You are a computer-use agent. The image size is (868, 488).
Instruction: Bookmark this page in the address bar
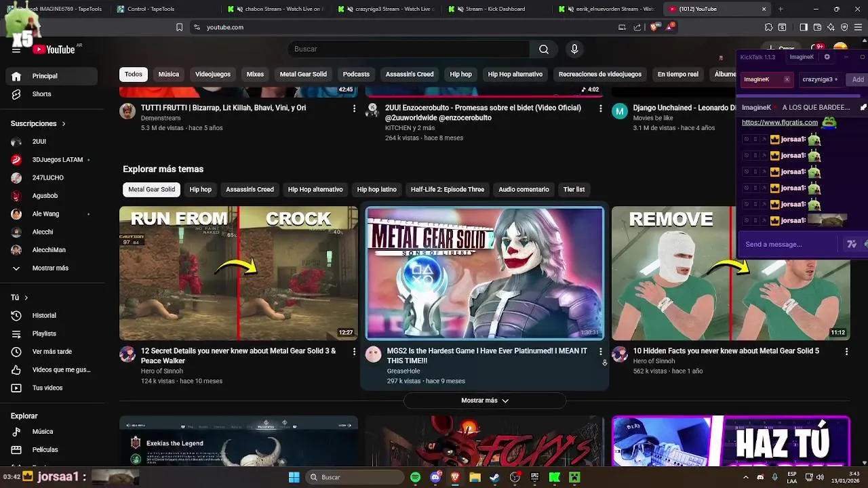[179, 27]
